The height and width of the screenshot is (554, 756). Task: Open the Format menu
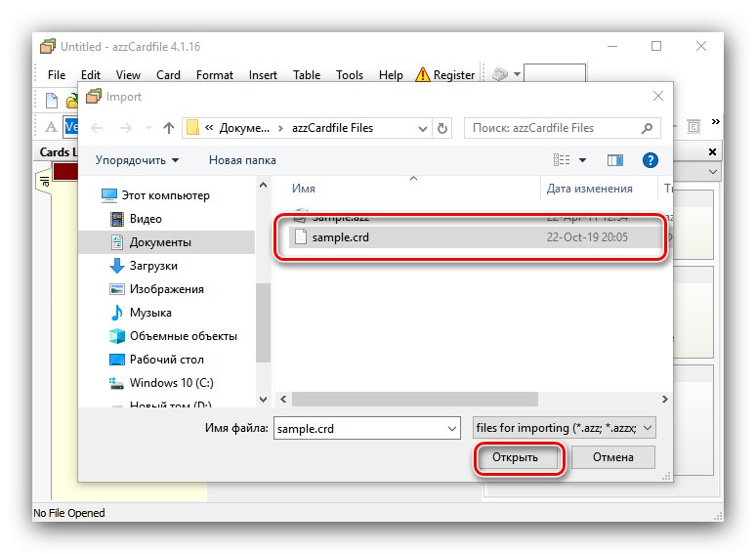click(215, 75)
